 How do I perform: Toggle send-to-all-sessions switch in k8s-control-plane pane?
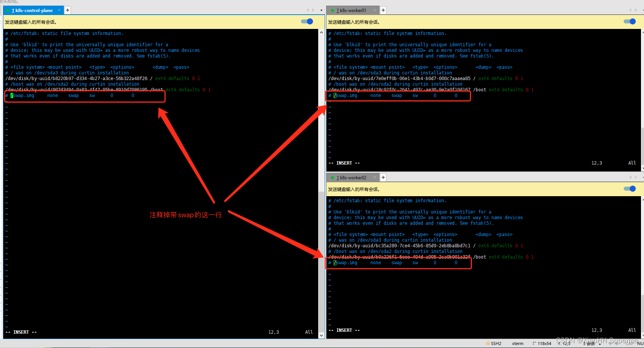307,21
